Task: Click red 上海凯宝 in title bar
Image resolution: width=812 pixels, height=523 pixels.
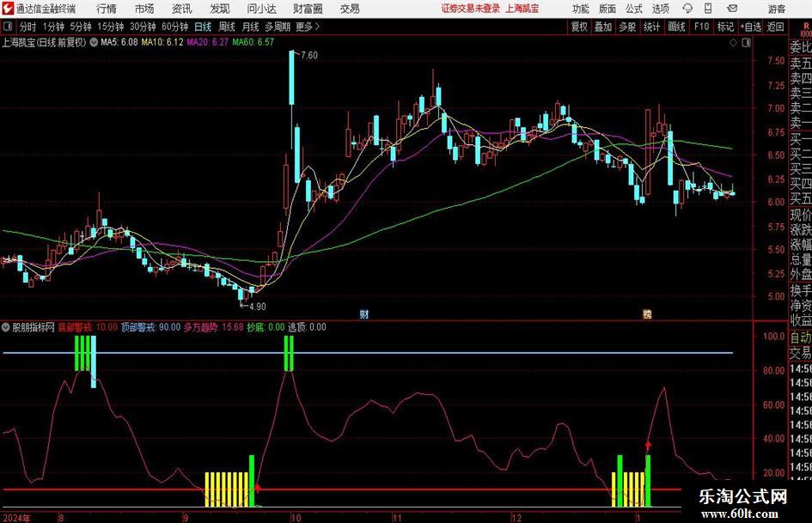Action: pyautogui.click(x=522, y=9)
